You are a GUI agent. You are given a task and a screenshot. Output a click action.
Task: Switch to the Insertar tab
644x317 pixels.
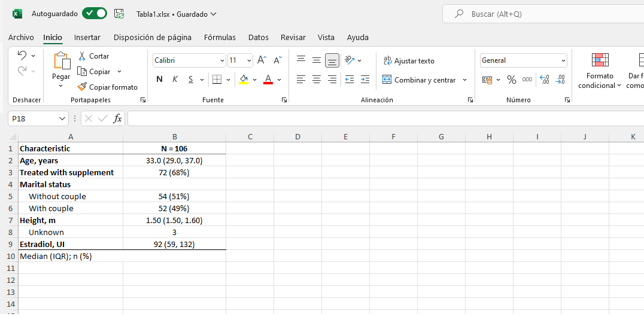point(87,37)
